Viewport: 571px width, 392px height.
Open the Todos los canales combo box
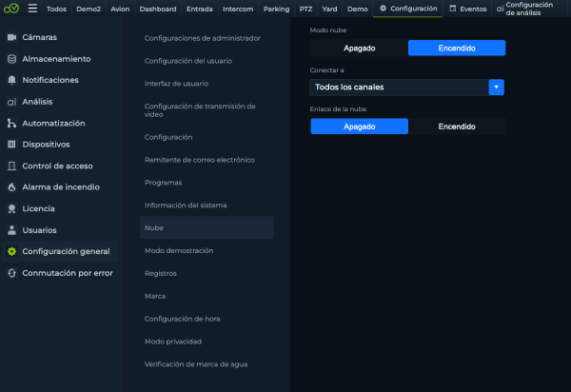point(406,88)
